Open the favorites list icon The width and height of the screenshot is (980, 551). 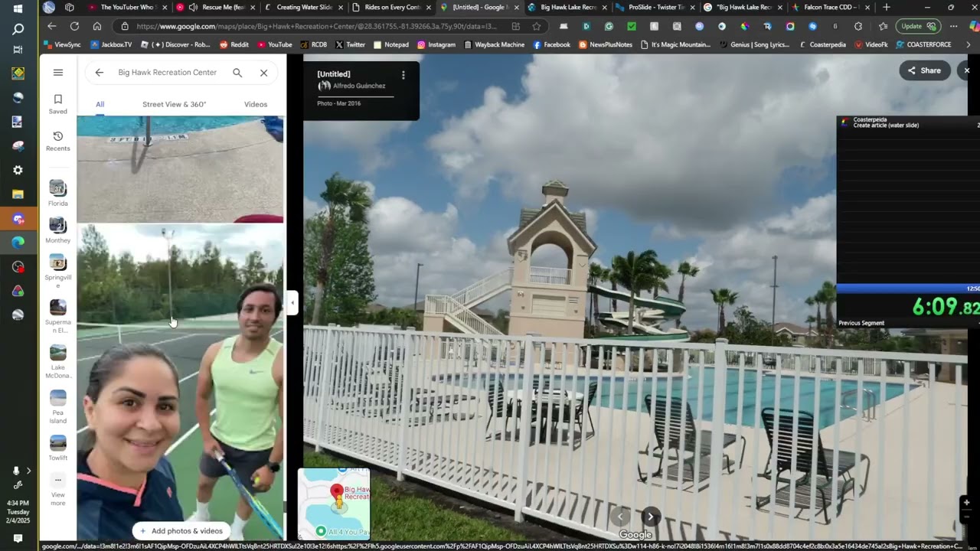[x=883, y=26]
